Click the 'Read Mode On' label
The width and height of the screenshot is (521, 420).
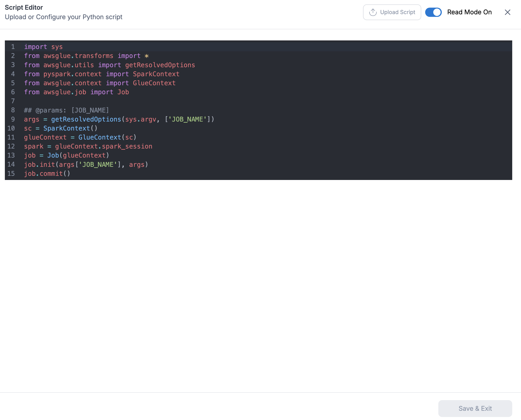pyautogui.click(x=469, y=12)
